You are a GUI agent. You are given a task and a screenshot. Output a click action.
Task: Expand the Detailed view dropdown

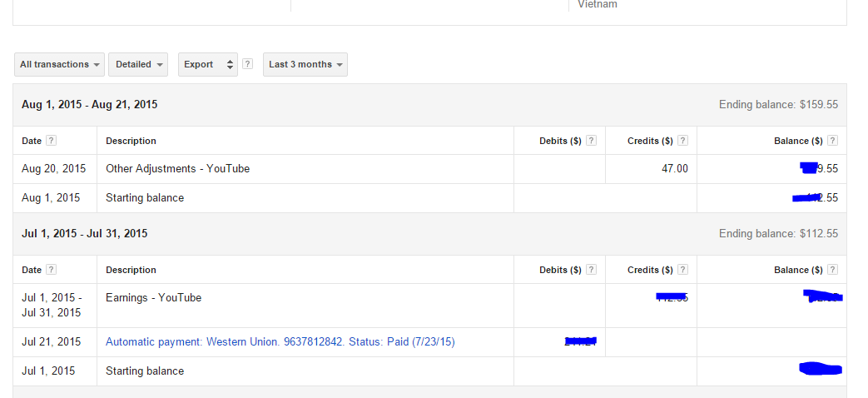(x=138, y=64)
